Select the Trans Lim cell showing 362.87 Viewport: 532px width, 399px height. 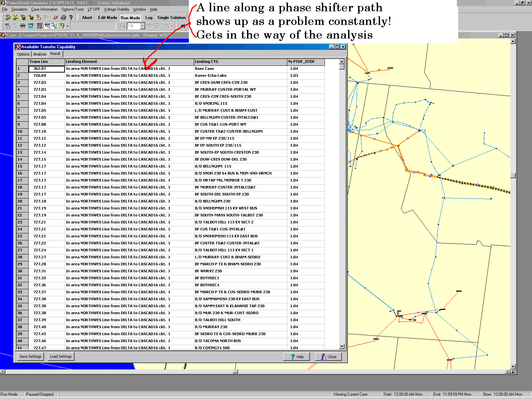[46, 69]
